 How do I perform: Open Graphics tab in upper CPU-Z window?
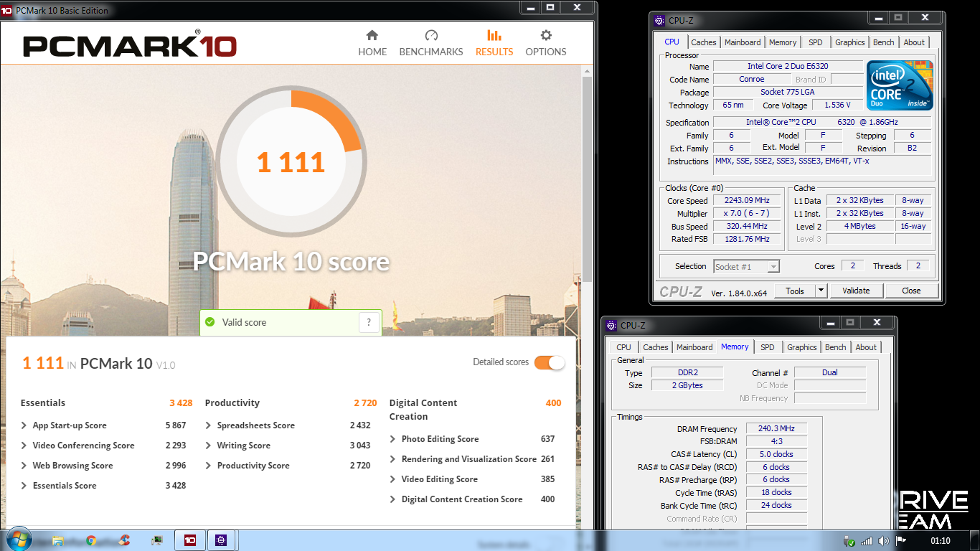pyautogui.click(x=850, y=42)
